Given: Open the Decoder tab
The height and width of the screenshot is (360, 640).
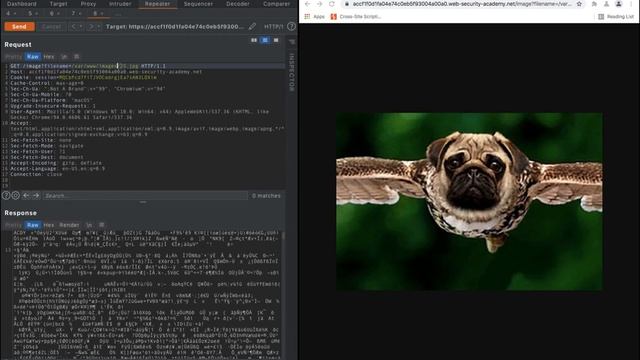Looking at the screenshot, I should point(238,4).
